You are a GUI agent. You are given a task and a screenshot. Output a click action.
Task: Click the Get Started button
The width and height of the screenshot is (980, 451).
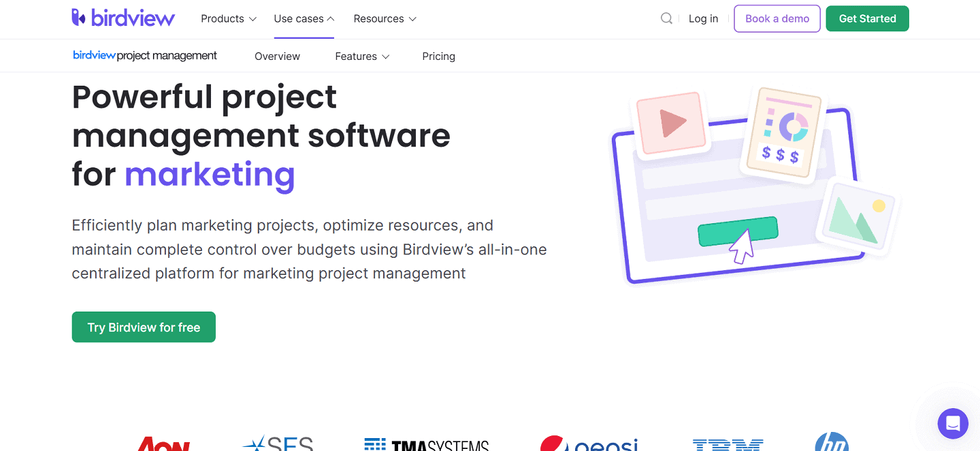[867, 18]
